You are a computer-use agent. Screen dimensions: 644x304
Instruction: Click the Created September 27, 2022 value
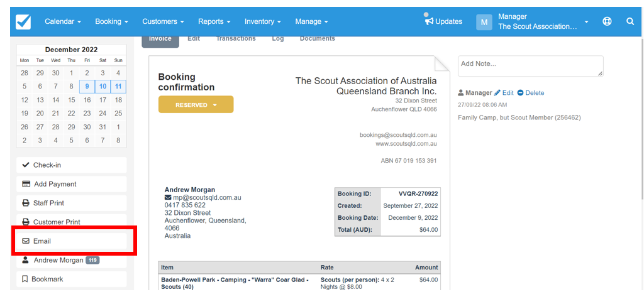click(x=410, y=205)
